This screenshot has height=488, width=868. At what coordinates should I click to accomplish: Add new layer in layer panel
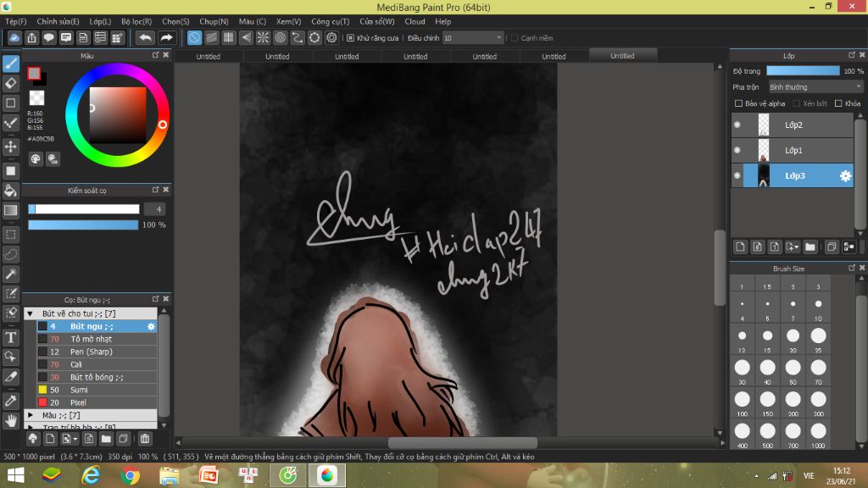(740, 247)
